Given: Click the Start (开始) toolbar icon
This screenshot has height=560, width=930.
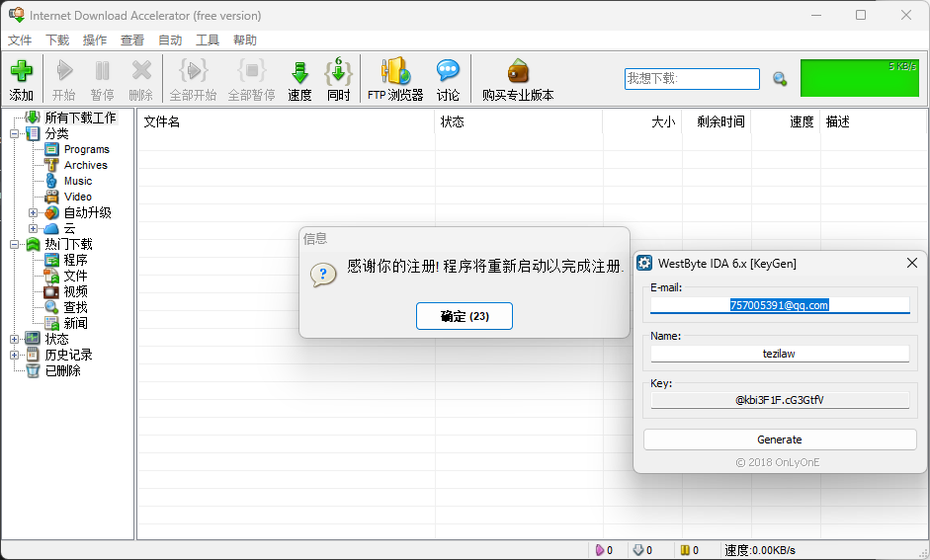Looking at the screenshot, I should [64, 71].
